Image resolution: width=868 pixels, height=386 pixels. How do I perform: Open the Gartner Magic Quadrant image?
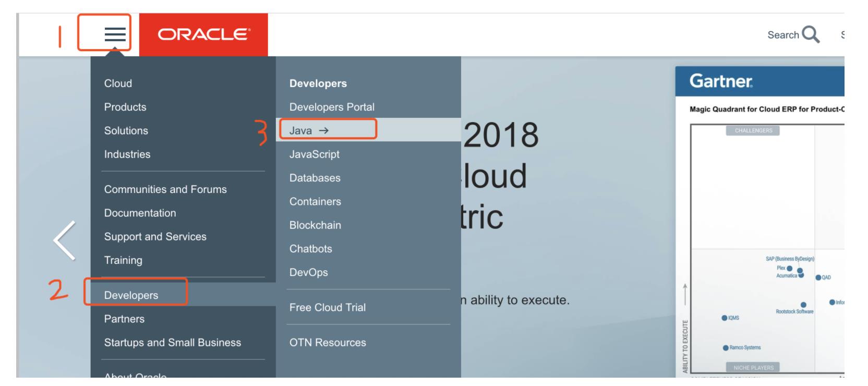click(759, 222)
